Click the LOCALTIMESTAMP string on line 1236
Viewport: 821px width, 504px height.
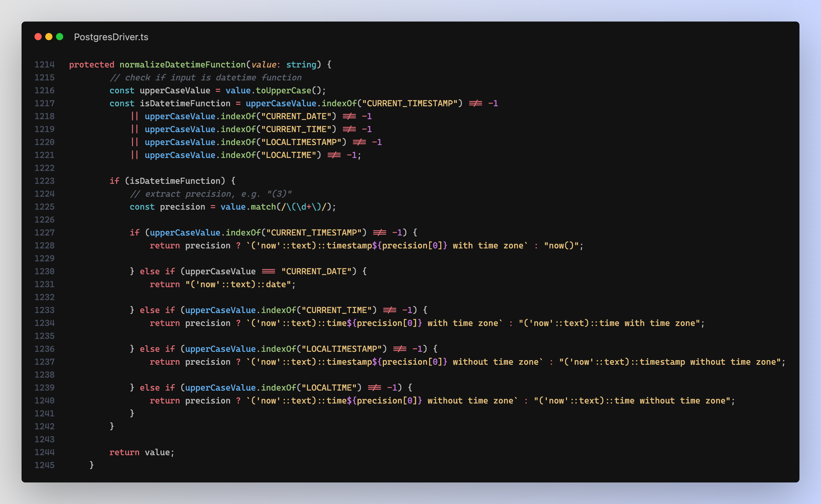(x=344, y=349)
